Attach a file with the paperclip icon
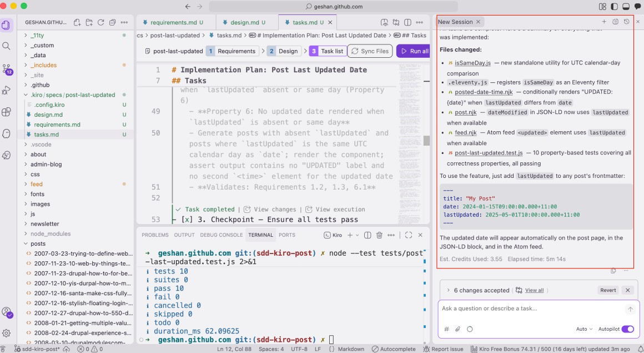Screen dimensions: 644x353 click(x=457, y=329)
